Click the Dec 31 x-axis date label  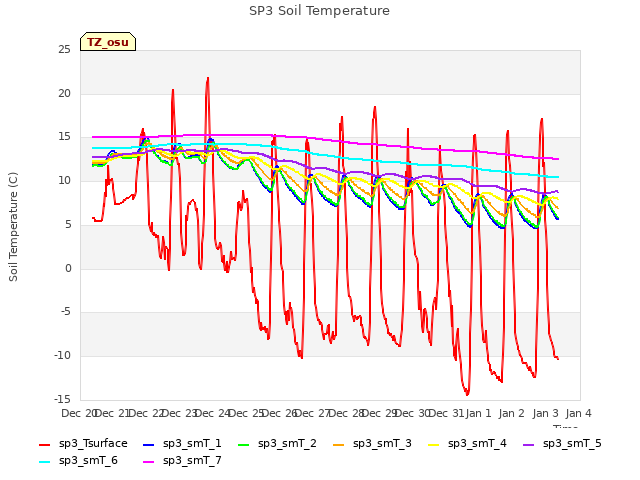point(447,413)
